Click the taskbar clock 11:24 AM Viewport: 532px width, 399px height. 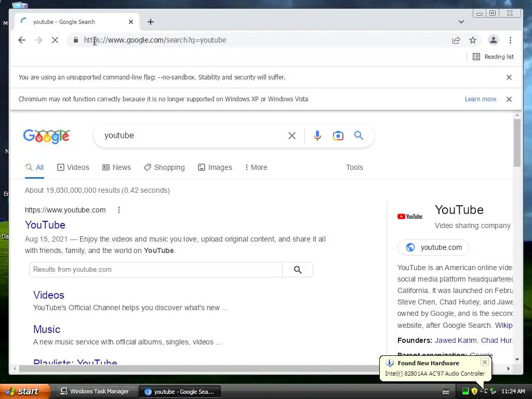[x=513, y=391]
